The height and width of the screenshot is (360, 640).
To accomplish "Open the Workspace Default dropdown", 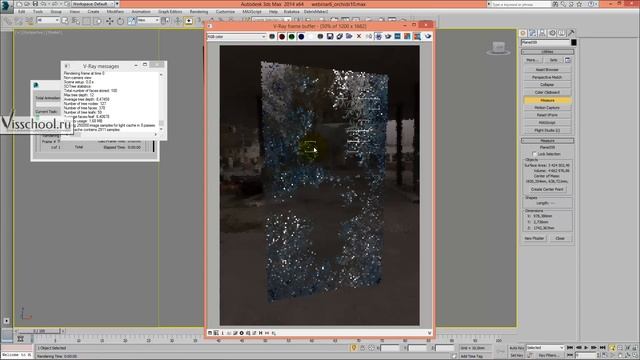I will (93, 4).
